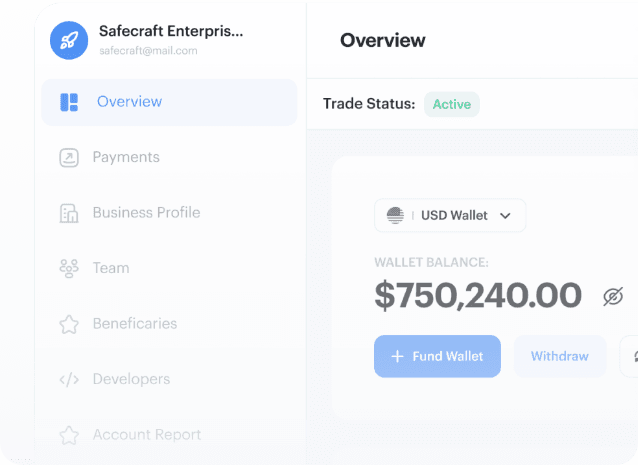Screen dimensions: 638x465
Task: Click the Business Profile building icon
Action: [69, 213]
